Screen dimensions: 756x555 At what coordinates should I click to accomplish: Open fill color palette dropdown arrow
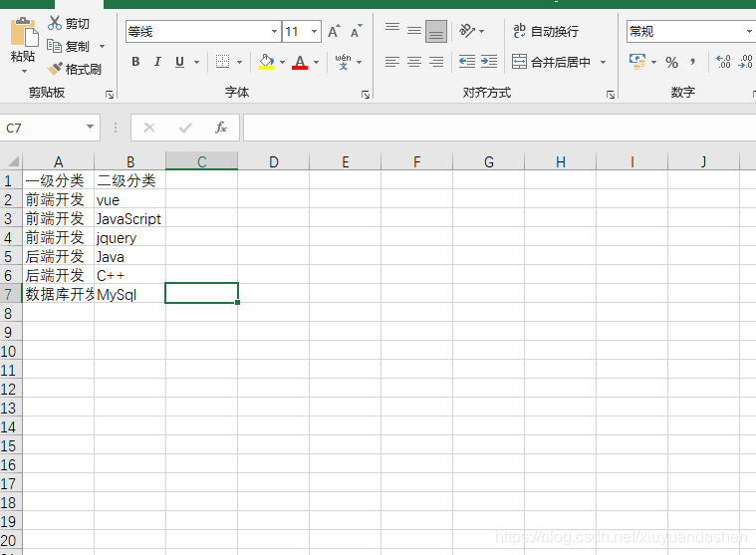pyautogui.click(x=283, y=62)
